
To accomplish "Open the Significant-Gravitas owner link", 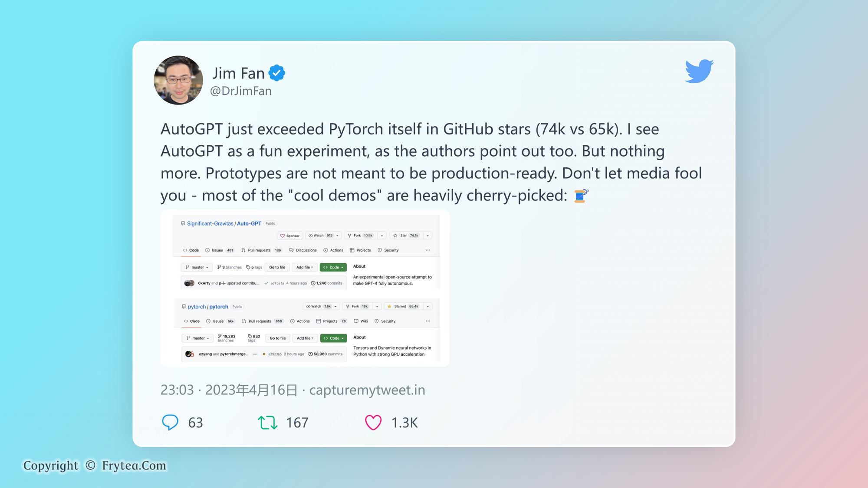I will click(210, 223).
